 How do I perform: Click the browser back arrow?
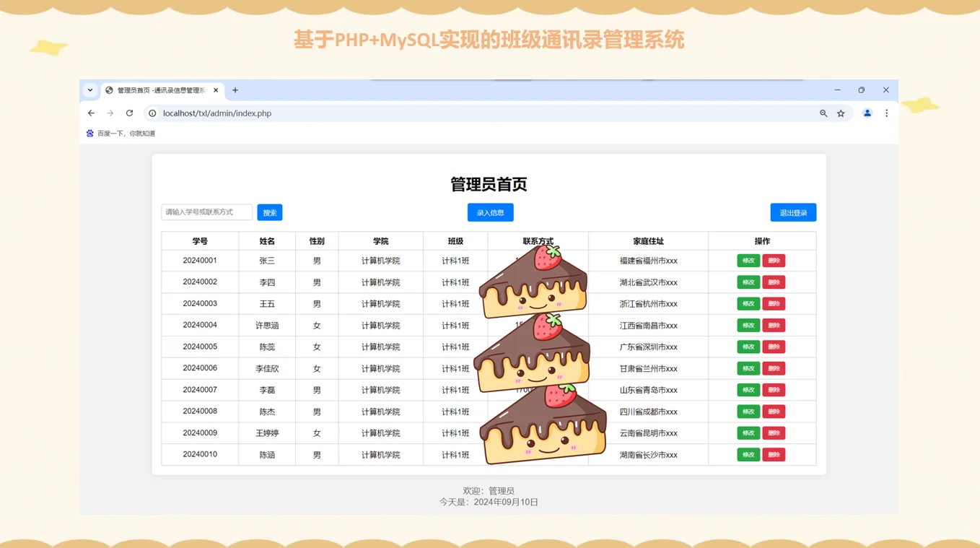(x=90, y=113)
